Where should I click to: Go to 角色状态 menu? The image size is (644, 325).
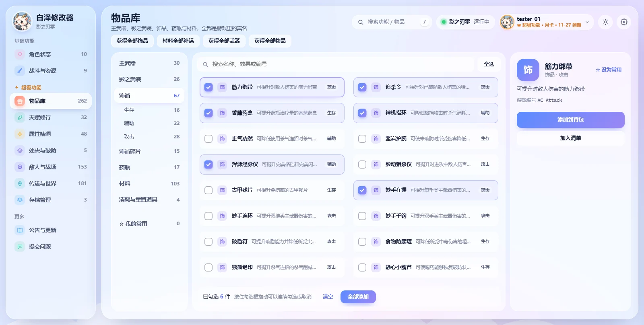[51, 54]
